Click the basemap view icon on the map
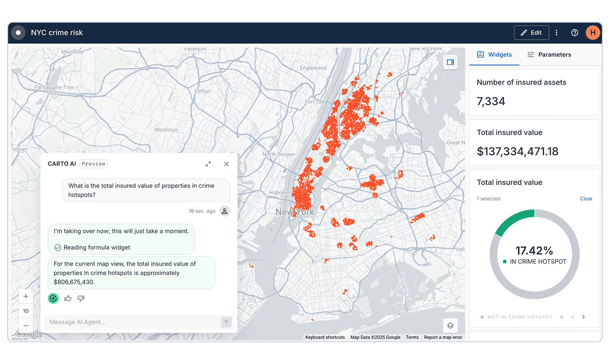 (450, 62)
